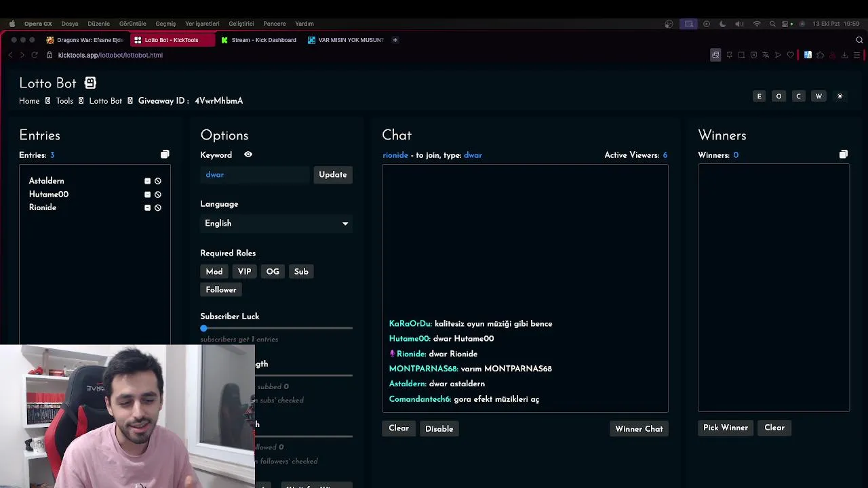868x488 pixels.
Task: Switch to the VAR MISIN YOK MUSUN tab
Action: click(346, 40)
